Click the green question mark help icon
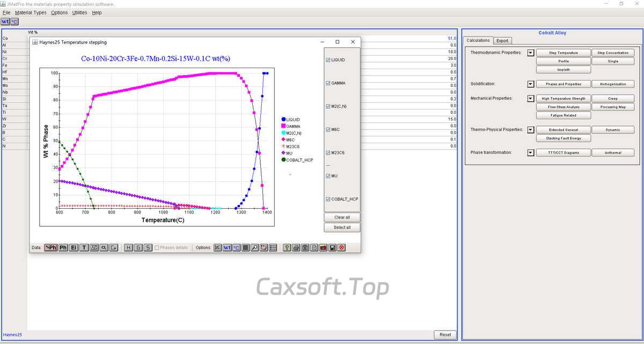644x344 pixels. [287, 247]
